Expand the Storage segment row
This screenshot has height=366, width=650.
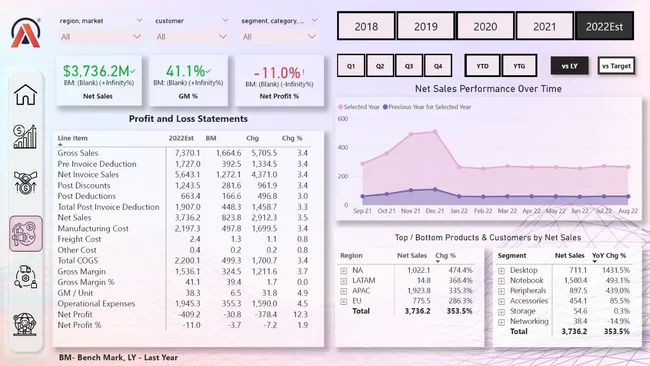[x=501, y=312]
